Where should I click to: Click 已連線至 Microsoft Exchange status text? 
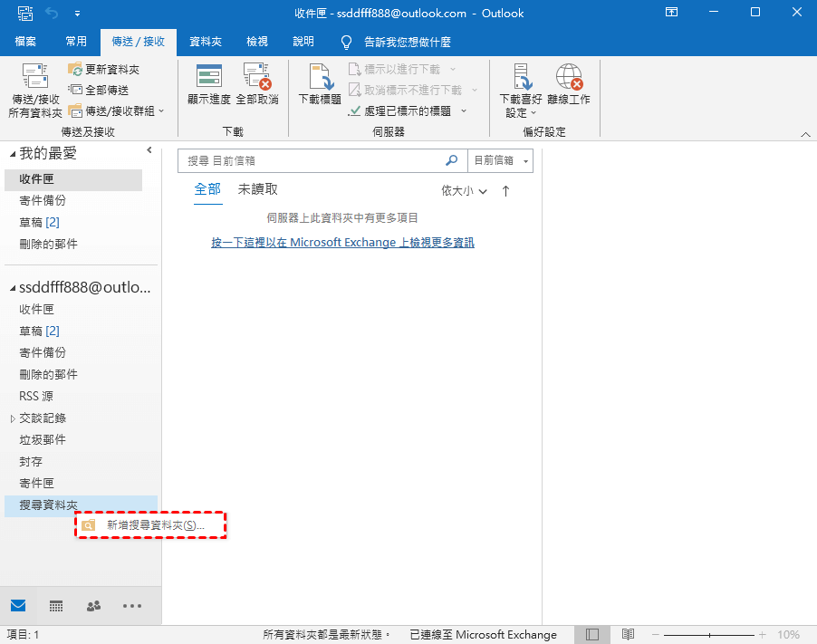coord(483,635)
